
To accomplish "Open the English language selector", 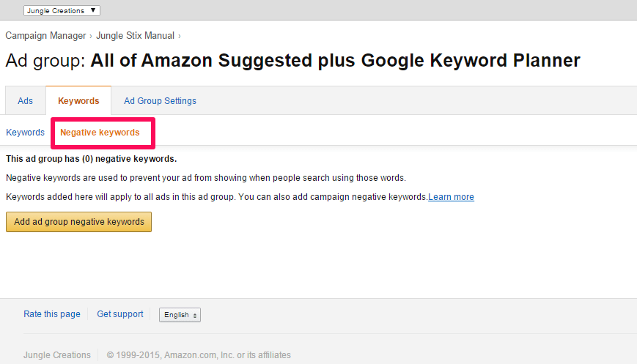I will [180, 315].
